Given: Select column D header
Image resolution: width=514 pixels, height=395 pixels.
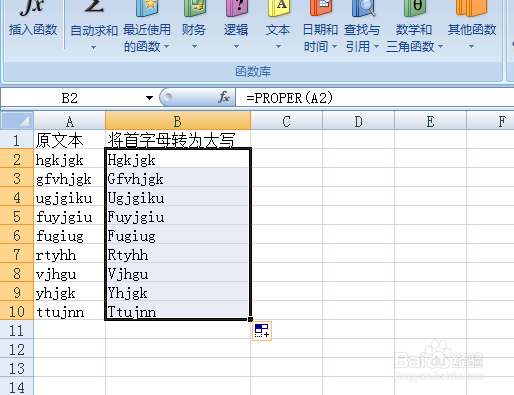Looking at the screenshot, I should pyautogui.click(x=358, y=121).
